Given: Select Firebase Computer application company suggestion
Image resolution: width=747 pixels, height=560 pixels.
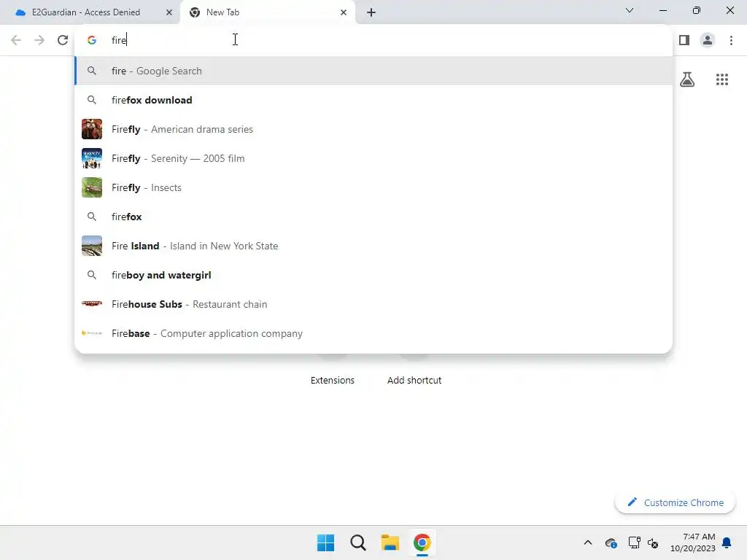Looking at the screenshot, I should pos(373,333).
